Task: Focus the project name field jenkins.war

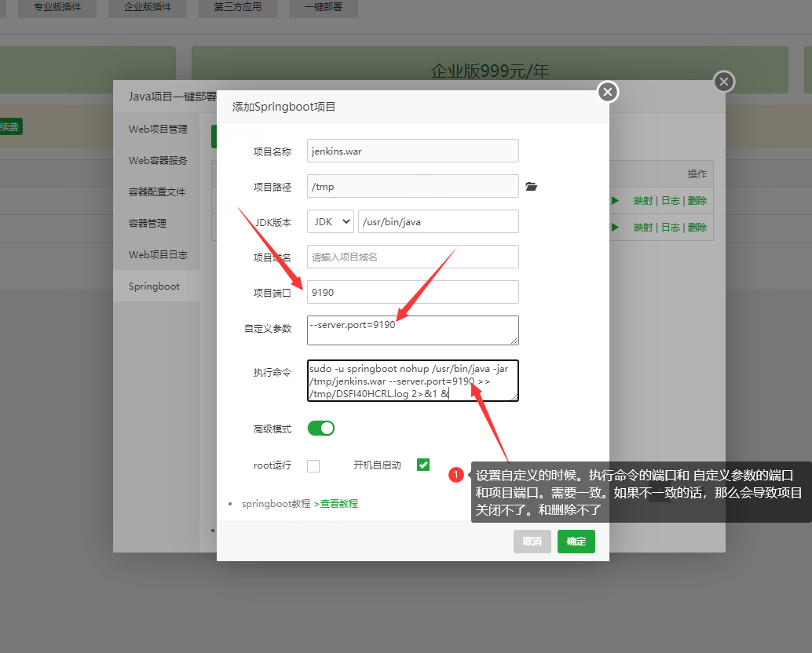Action: [x=413, y=151]
